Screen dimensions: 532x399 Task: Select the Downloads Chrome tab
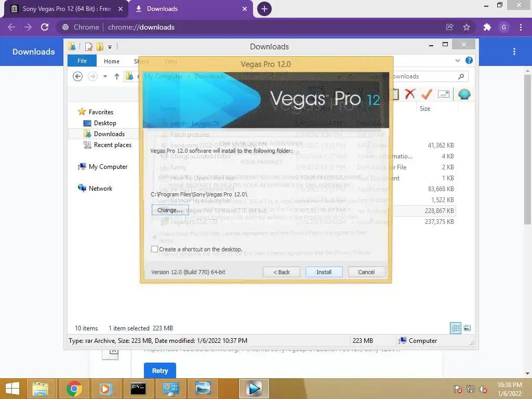[x=190, y=9]
